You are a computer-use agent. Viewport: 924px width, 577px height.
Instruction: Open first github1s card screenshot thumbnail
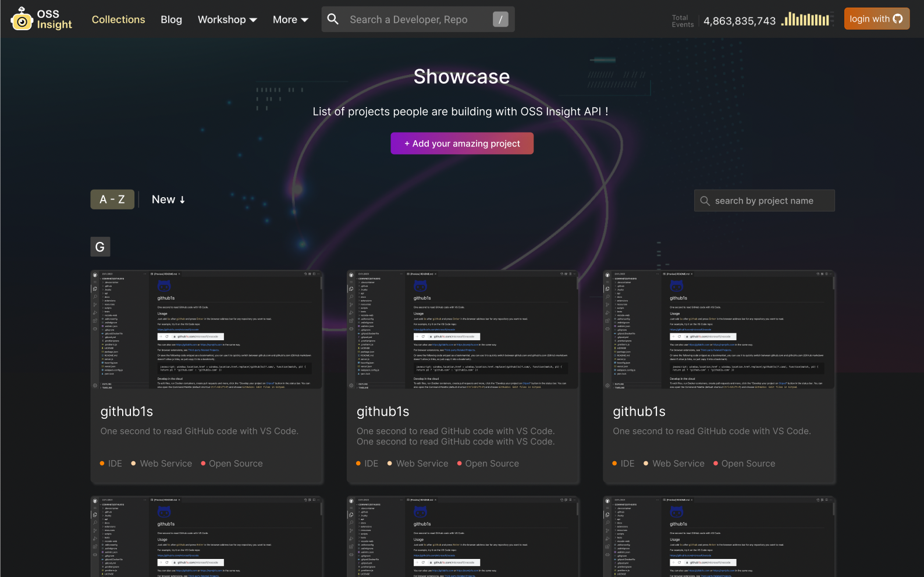pyautogui.click(x=207, y=330)
